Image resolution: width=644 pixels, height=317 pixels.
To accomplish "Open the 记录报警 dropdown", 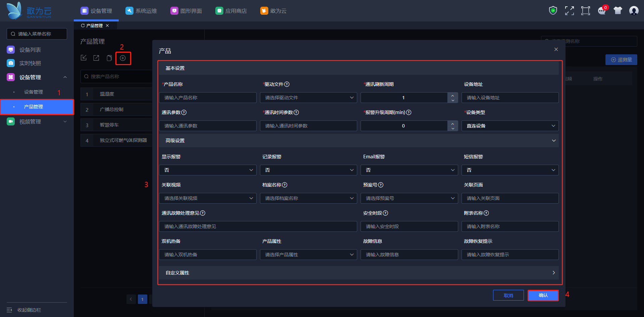I will (308, 170).
